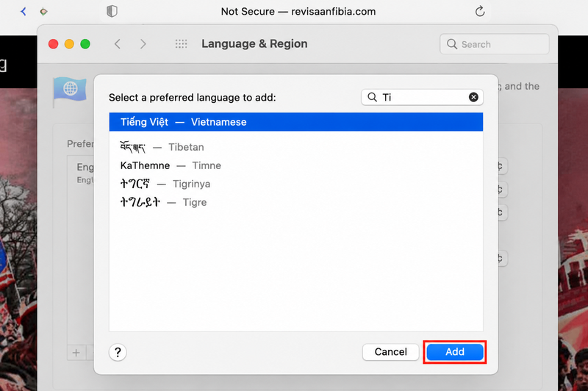Minimize the Language & Region window
The height and width of the screenshot is (391, 588).
tap(69, 44)
